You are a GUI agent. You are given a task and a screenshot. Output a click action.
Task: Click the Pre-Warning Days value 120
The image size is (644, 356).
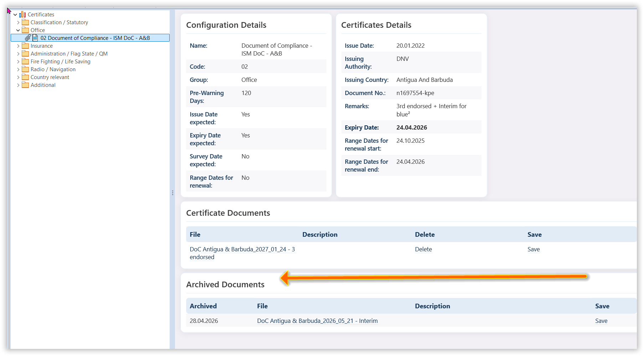point(246,93)
